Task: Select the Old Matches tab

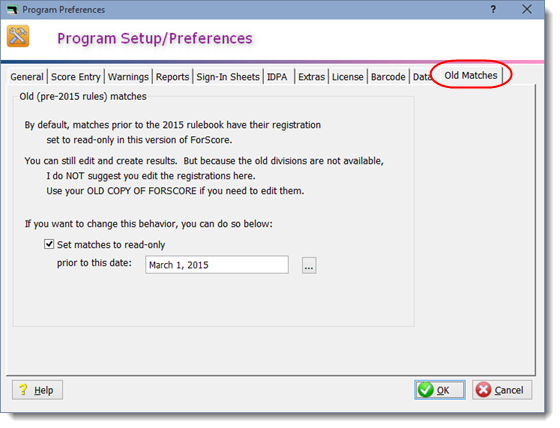Action: [471, 75]
